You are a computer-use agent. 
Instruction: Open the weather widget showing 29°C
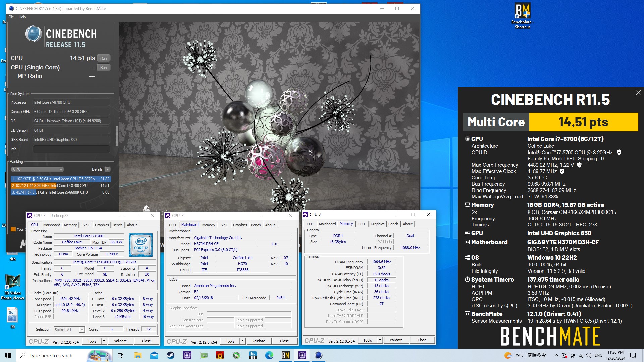coord(525,355)
